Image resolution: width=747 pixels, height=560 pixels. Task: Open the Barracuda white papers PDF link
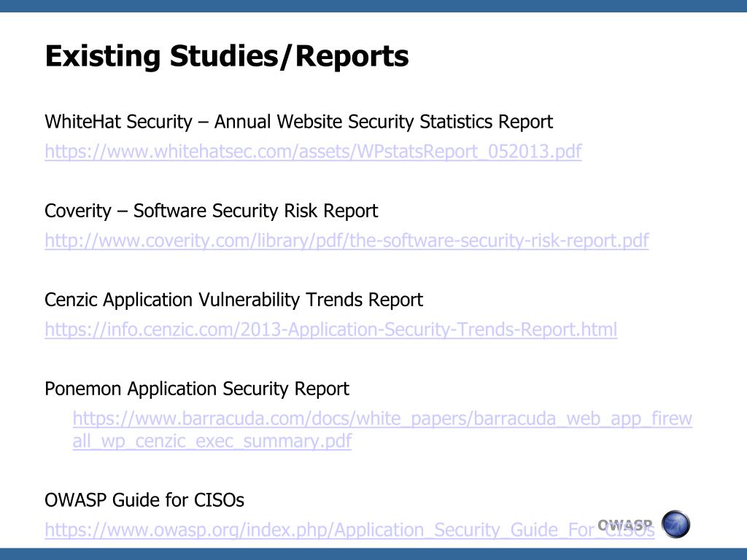click(382, 429)
